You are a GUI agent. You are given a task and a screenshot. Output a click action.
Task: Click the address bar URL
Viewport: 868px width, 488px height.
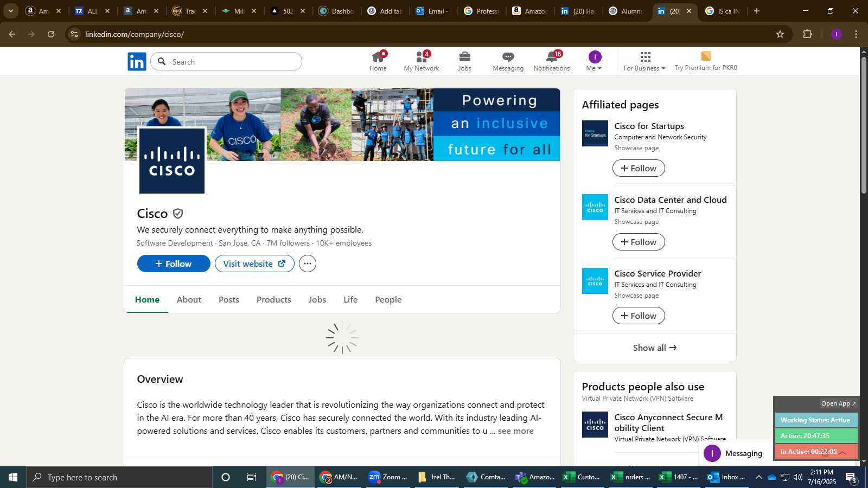coord(135,34)
